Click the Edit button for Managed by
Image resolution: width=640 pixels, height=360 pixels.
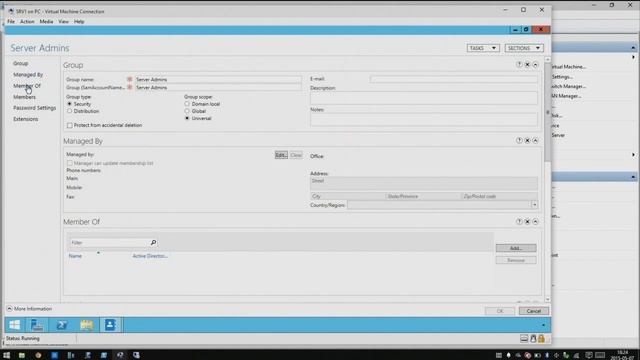[x=281, y=155]
